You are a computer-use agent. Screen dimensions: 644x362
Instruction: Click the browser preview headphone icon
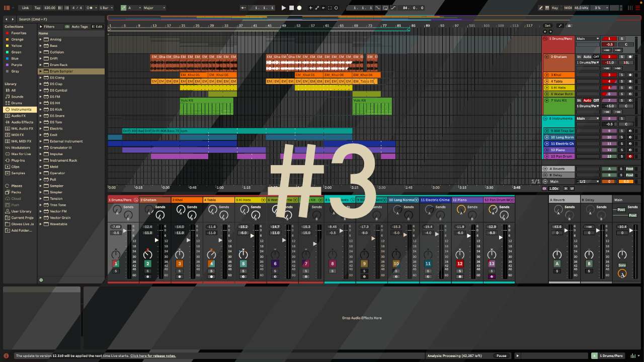(41, 279)
